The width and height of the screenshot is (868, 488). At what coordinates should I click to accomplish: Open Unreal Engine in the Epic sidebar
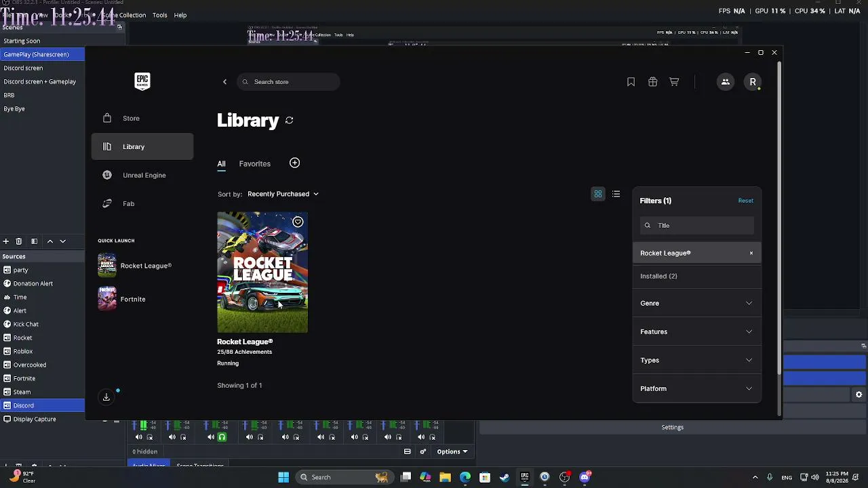(x=142, y=176)
